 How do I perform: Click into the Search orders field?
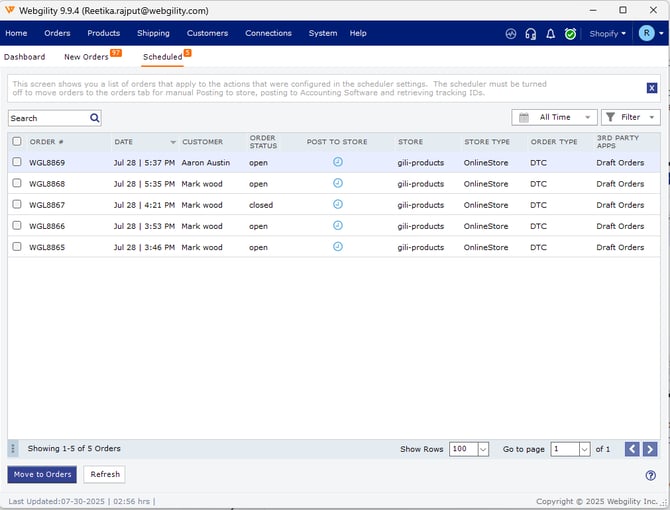tap(48, 118)
